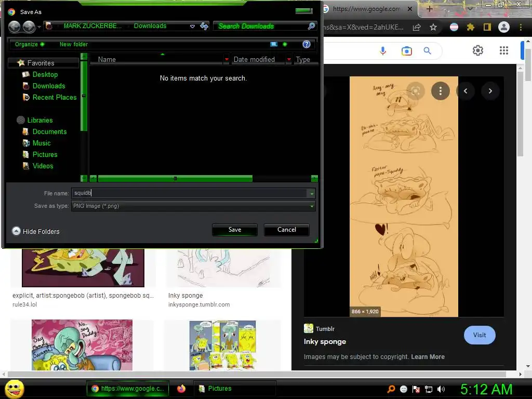Open the Name column filter dropdown
The height and width of the screenshot is (399, 532).
click(227, 59)
